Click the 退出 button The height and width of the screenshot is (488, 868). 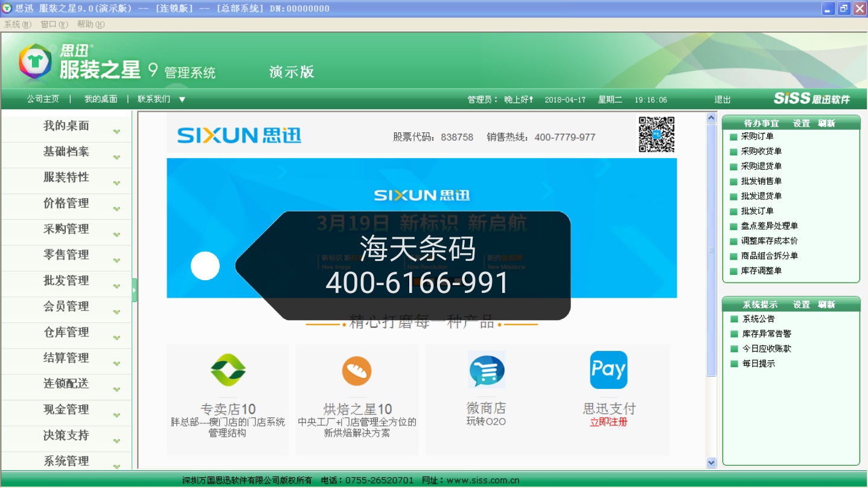pos(723,100)
